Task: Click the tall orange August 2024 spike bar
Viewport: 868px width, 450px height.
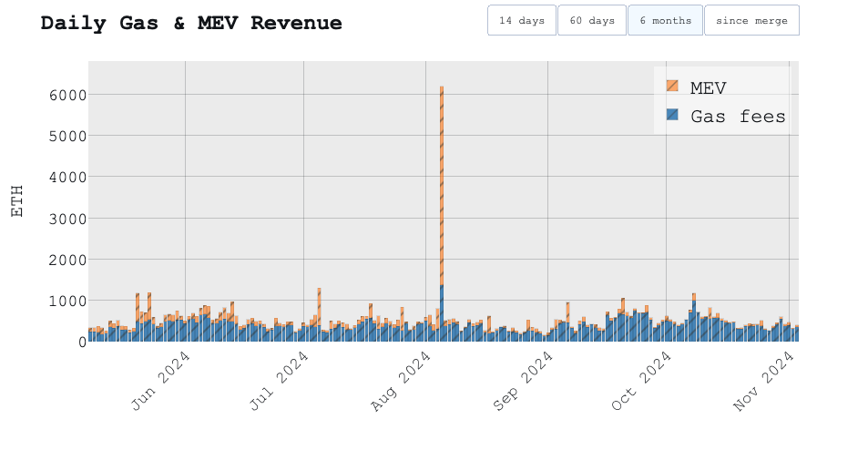Action: (x=442, y=182)
